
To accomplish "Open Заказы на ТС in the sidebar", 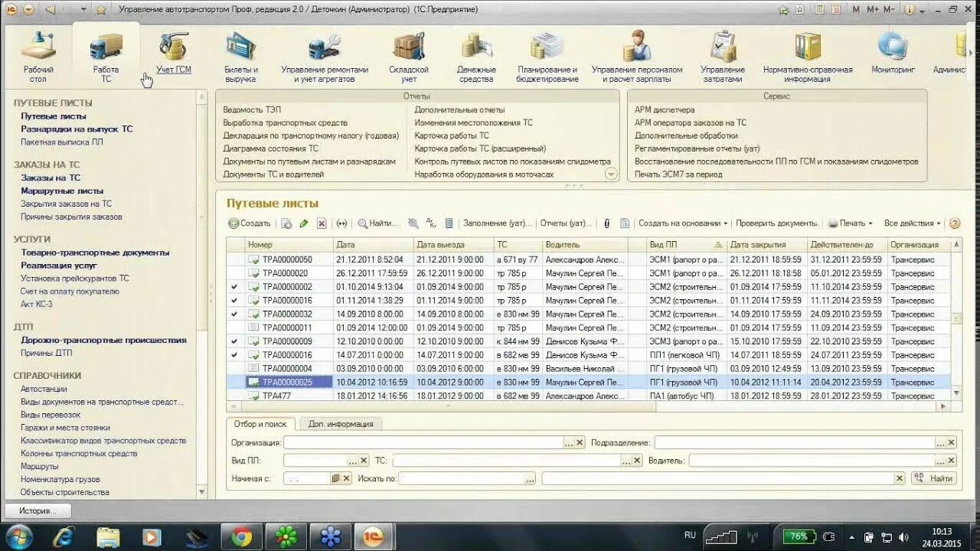I will pyautogui.click(x=51, y=178).
